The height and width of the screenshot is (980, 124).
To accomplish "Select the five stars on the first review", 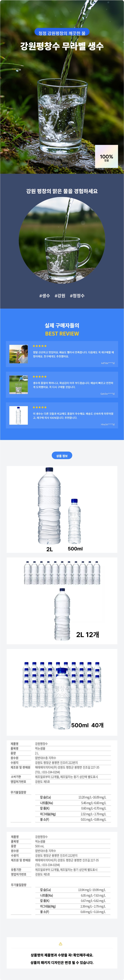I will point(40,346).
